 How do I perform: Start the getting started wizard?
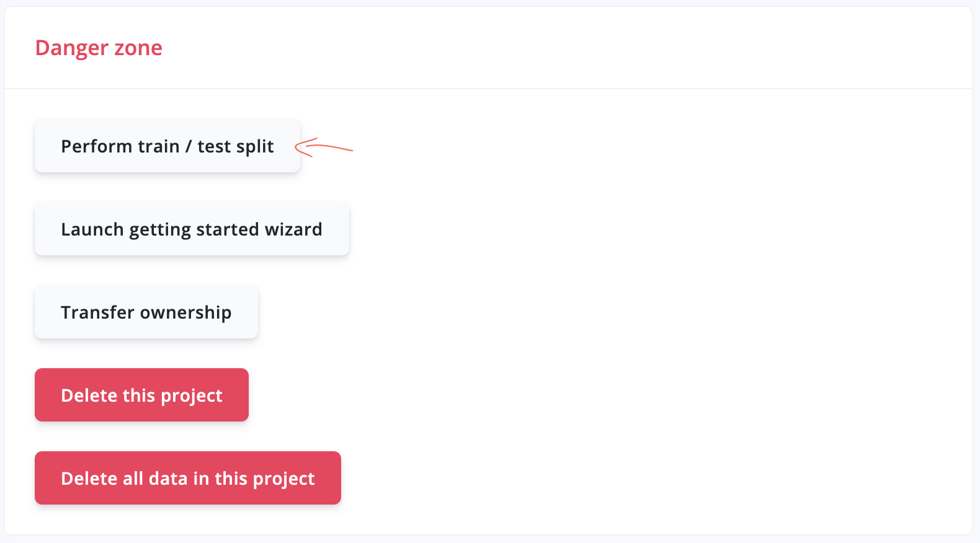tap(192, 229)
